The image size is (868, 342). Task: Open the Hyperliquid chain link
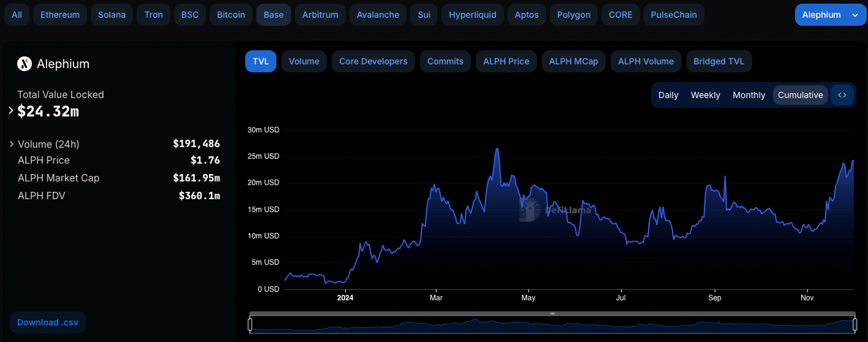(473, 15)
